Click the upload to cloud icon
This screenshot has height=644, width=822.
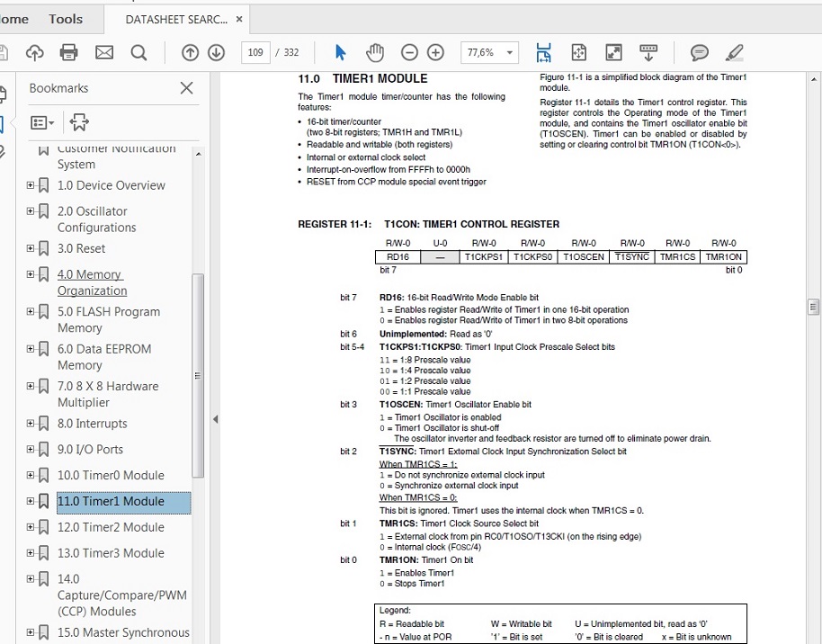(34, 52)
